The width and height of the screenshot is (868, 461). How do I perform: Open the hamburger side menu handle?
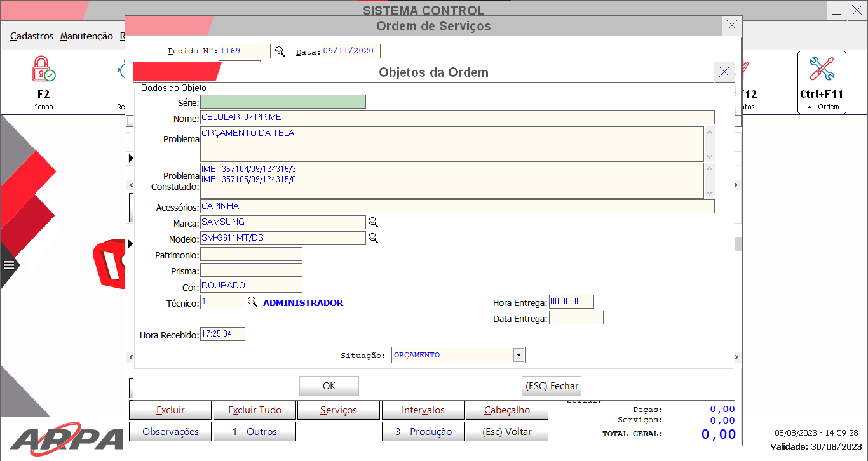[x=9, y=265]
